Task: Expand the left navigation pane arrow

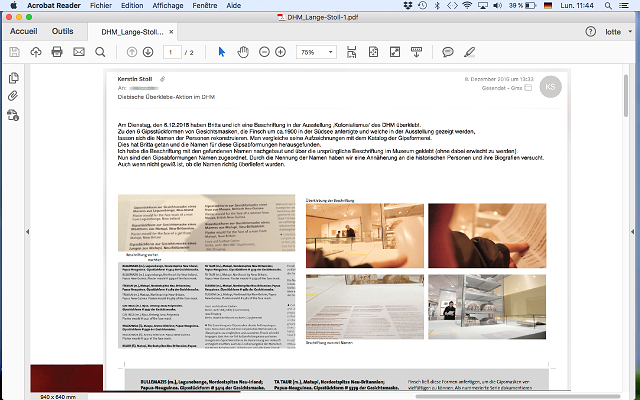Action: click(x=27, y=231)
